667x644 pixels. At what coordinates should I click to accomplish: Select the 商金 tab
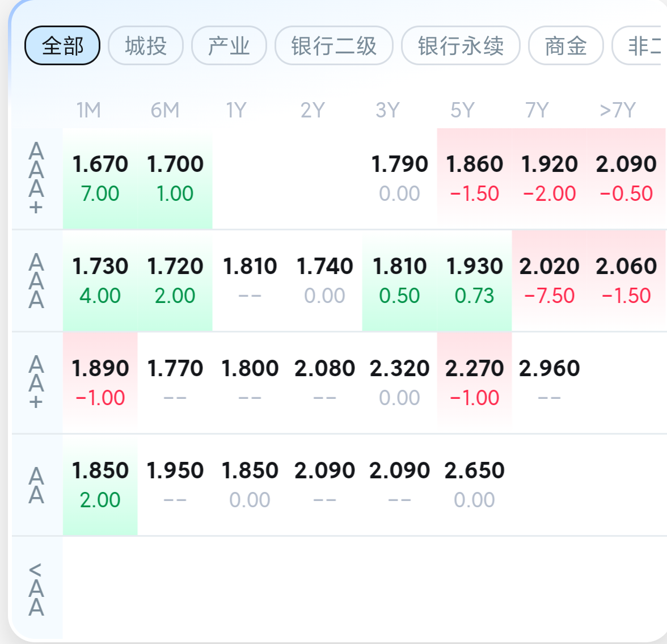[565, 45]
